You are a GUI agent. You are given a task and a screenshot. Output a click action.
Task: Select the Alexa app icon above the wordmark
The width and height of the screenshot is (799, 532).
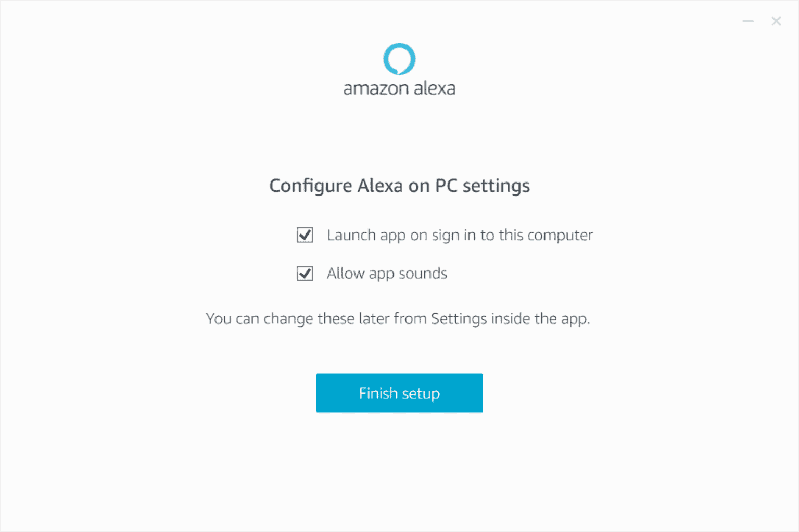[399, 59]
